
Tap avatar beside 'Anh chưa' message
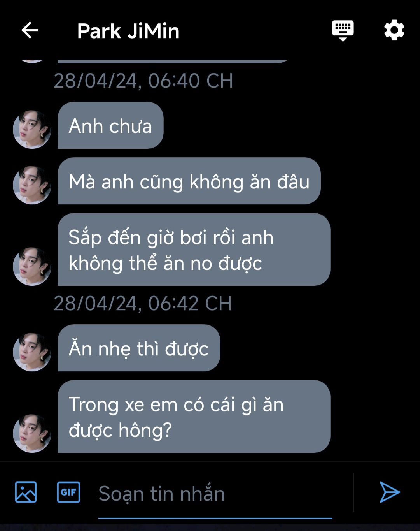[32, 130]
